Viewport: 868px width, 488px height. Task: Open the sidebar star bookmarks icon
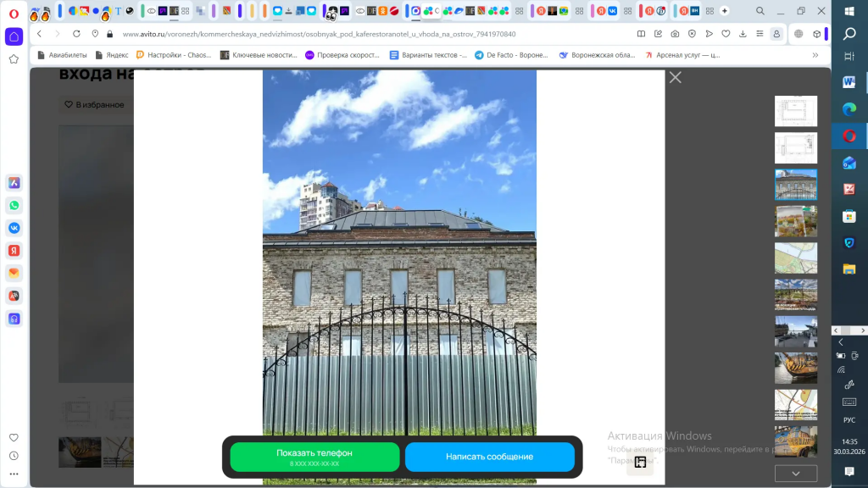tap(14, 59)
